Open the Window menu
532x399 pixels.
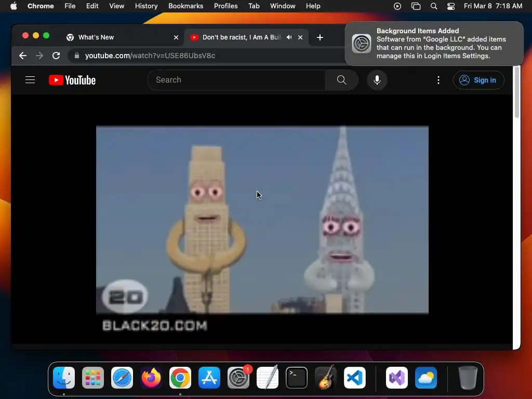click(x=283, y=6)
